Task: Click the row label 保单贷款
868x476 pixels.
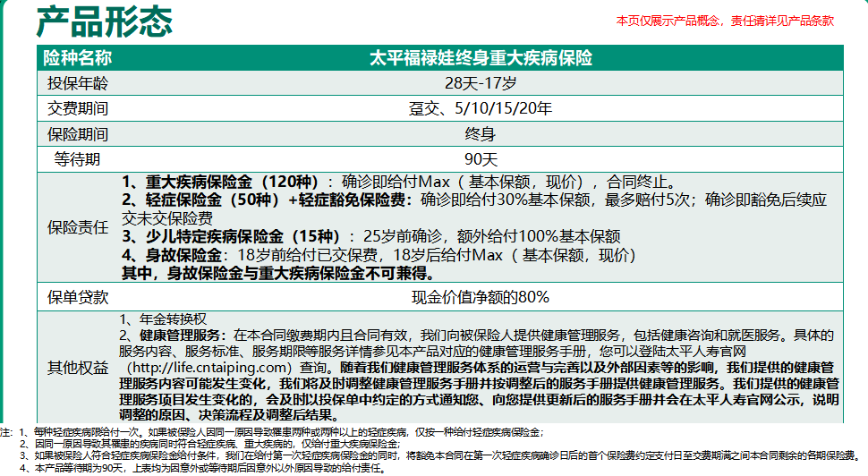Action: [78, 297]
